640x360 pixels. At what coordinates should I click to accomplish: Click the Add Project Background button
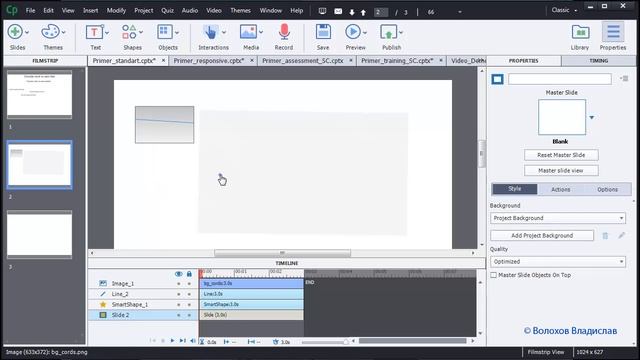pyautogui.click(x=542, y=236)
